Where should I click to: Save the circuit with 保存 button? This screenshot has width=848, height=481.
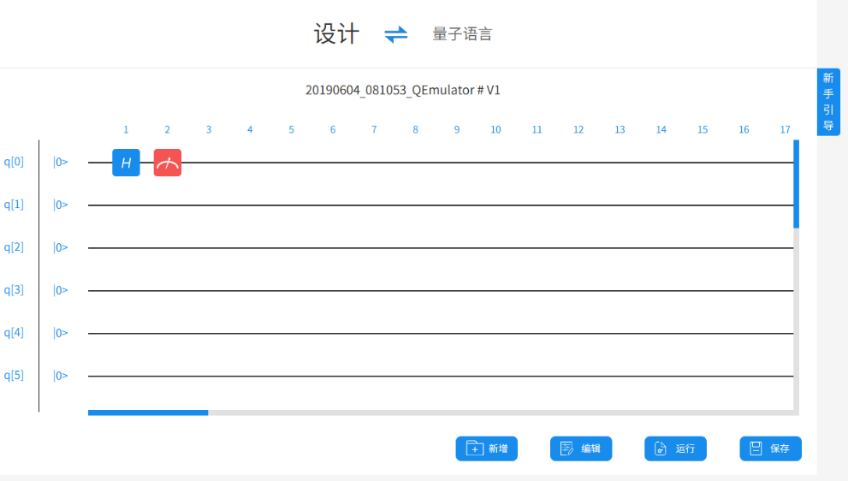(x=770, y=449)
